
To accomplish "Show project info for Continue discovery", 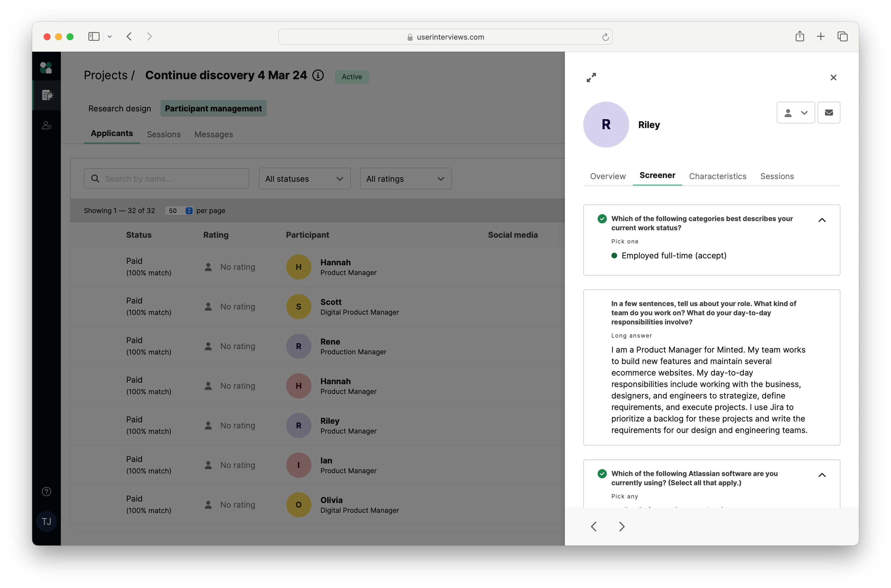I will pos(318,75).
